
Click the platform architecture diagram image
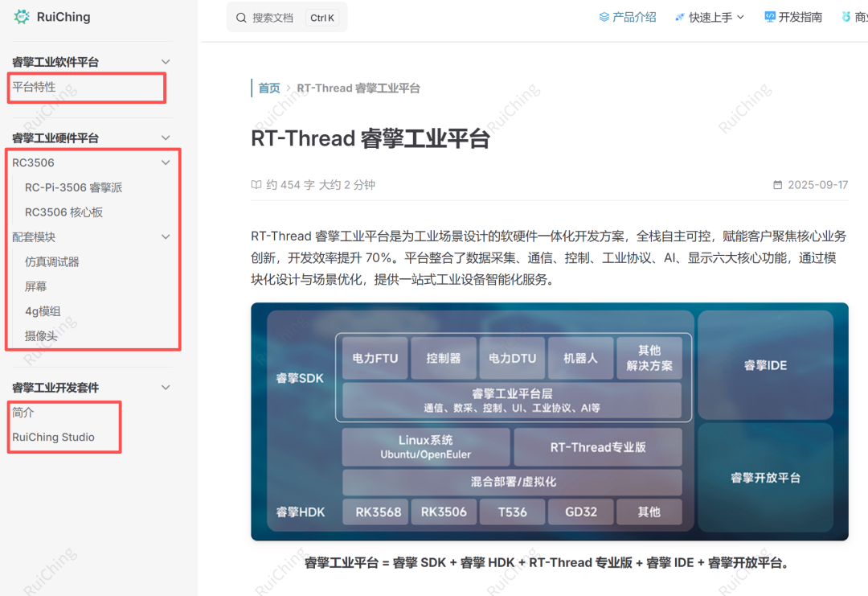pyautogui.click(x=549, y=421)
